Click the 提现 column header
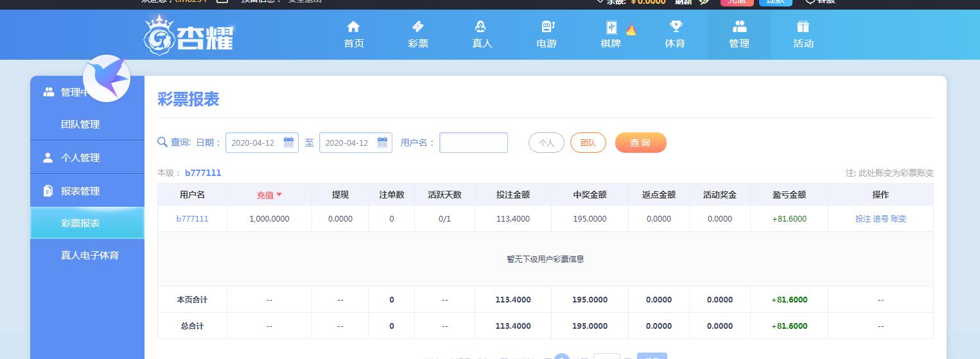Screen dimensions: 980x359 pos(340,195)
